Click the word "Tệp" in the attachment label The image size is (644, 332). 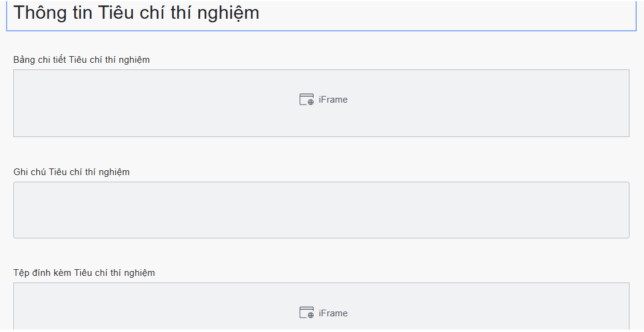(x=21, y=273)
